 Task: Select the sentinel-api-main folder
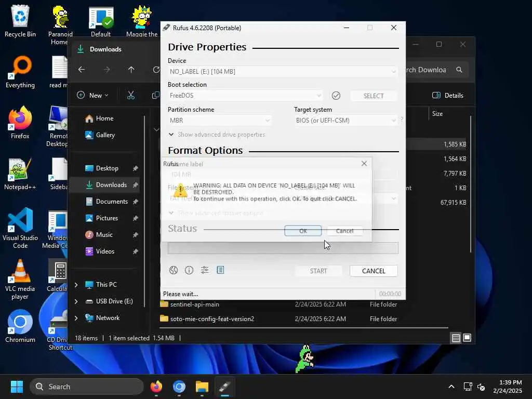(195, 304)
